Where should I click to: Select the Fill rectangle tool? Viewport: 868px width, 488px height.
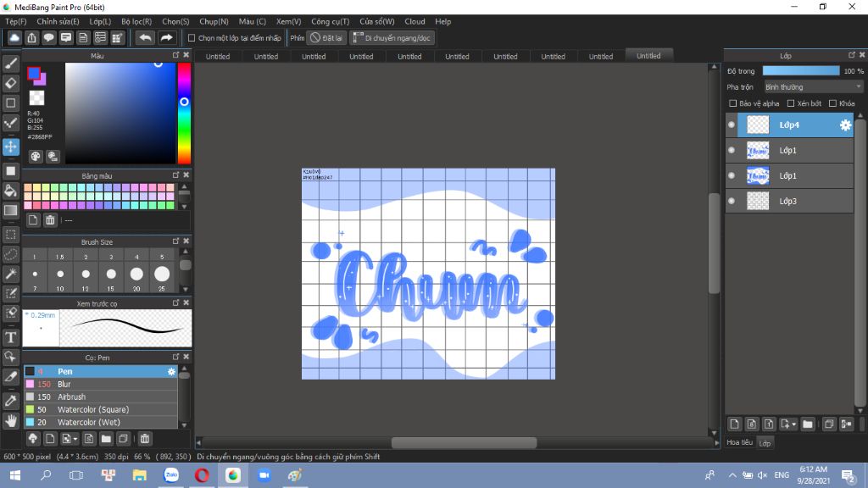coord(10,171)
